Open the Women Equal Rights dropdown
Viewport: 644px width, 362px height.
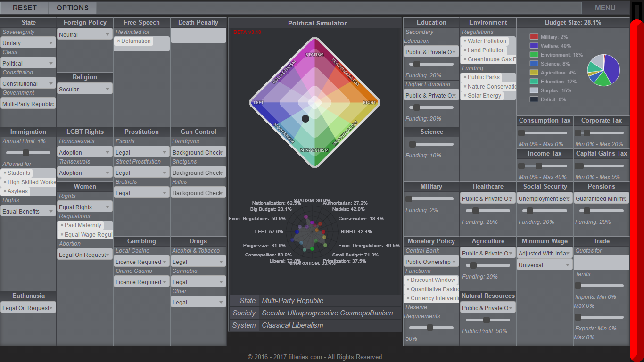point(85,207)
